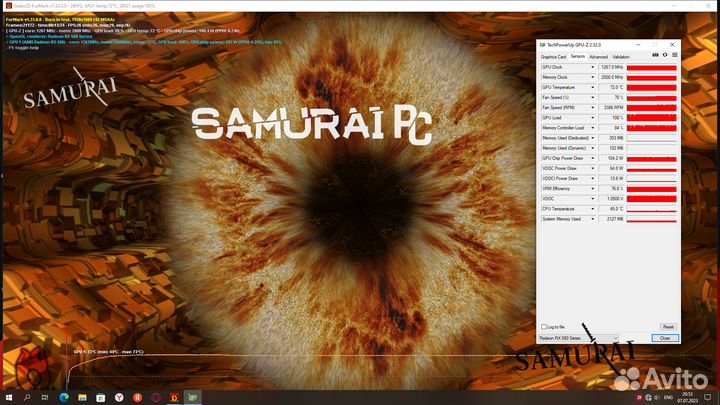Open Task View on the taskbar
The width and height of the screenshot is (720, 405).
pyautogui.click(x=45, y=397)
